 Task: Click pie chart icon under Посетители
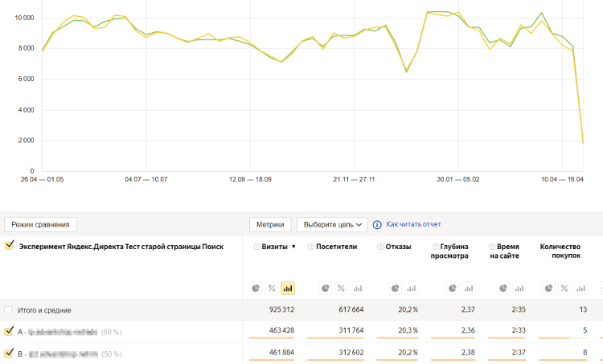[325, 288]
